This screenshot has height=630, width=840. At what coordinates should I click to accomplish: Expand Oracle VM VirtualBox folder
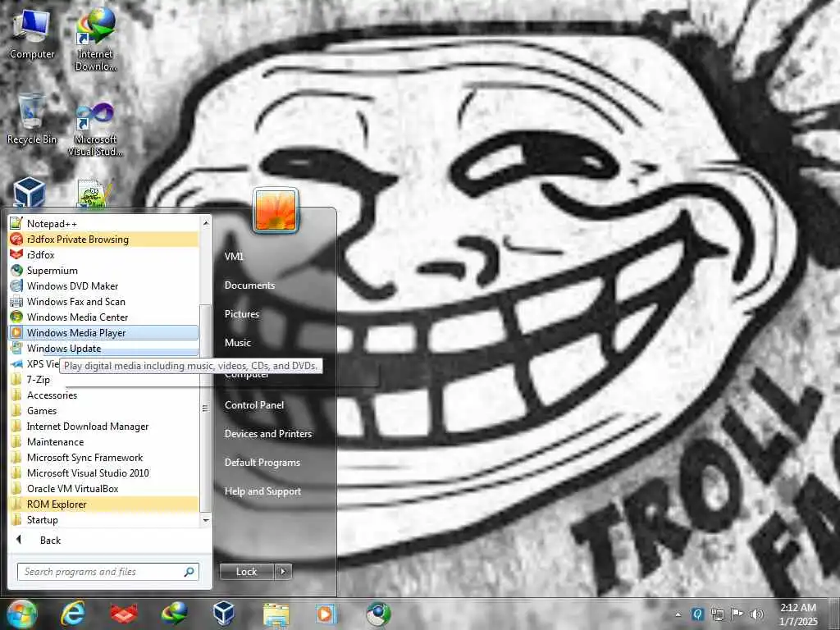point(103,489)
